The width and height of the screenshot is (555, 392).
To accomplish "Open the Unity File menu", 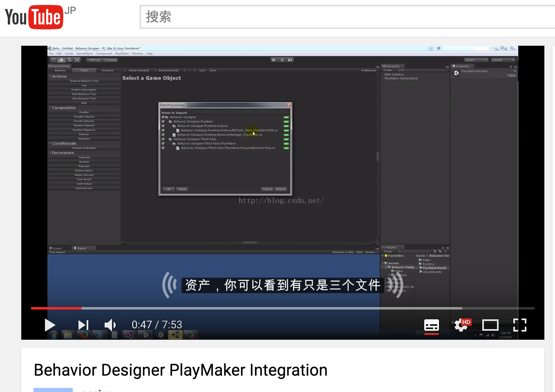I will [x=51, y=53].
